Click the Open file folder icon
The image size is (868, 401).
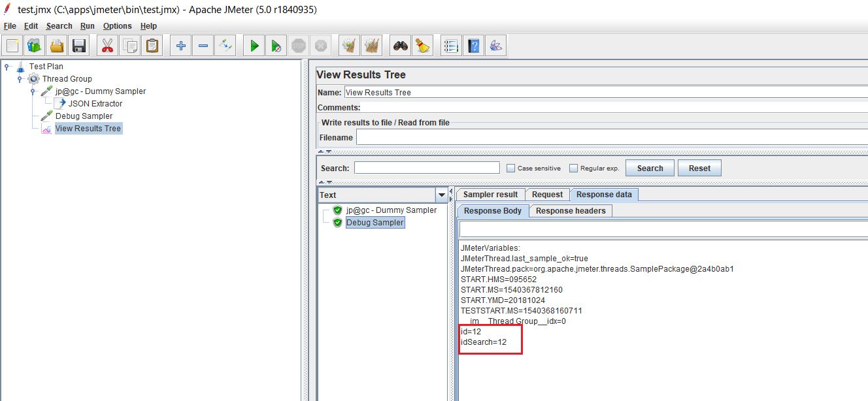57,46
